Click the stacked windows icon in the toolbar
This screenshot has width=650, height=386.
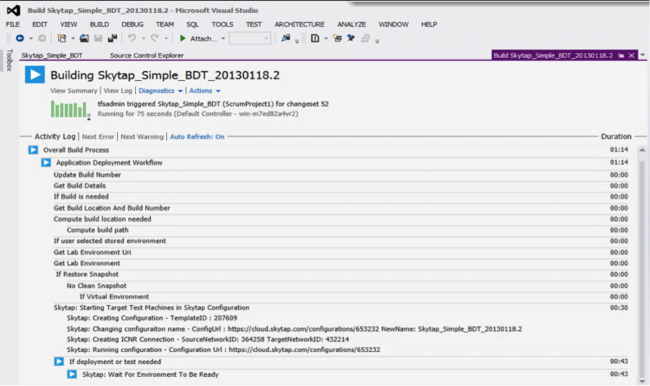tap(337, 38)
